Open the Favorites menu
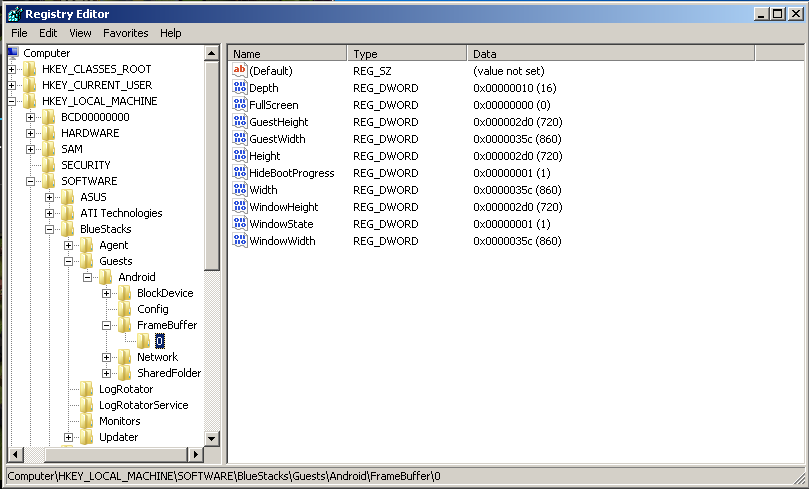 tap(125, 33)
